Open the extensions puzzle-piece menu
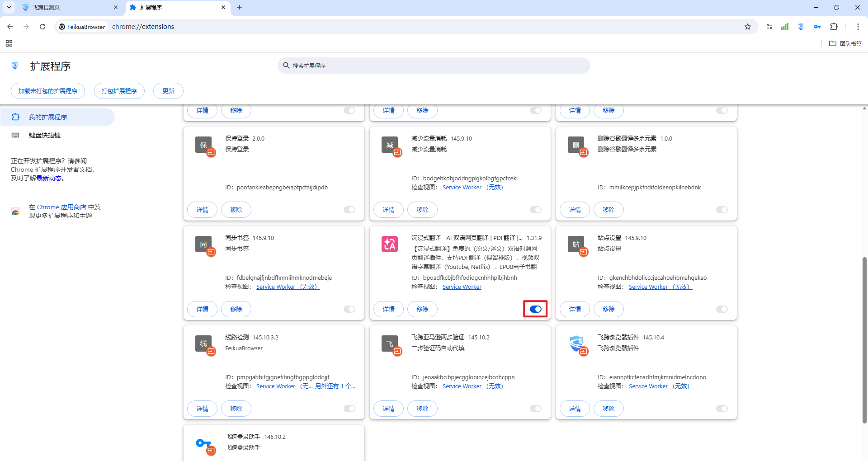The image size is (868, 461). pos(834,27)
